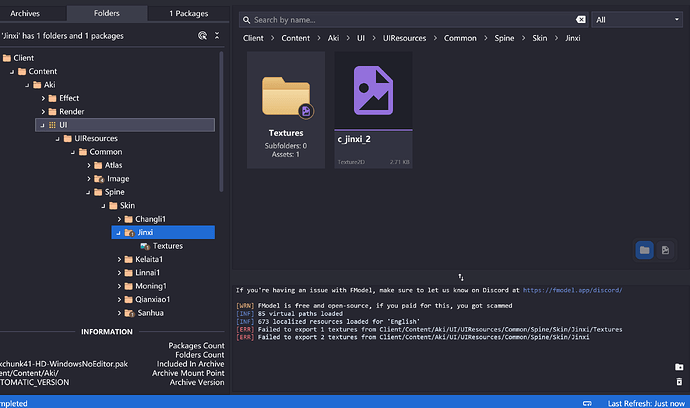Image resolution: width=690 pixels, height=408 pixels.
Task: Expand the Effect folder node
Action: point(43,98)
